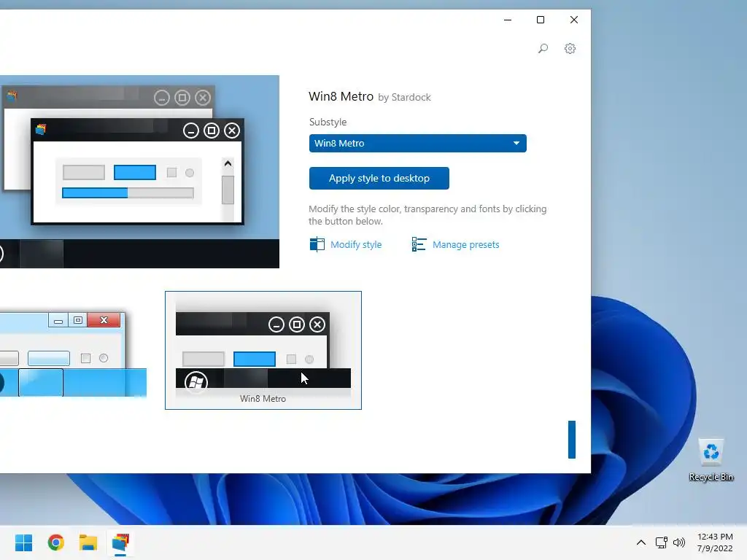Open File Explorer from the taskbar
The height and width of the screenshot is (560, 747).
88,542
